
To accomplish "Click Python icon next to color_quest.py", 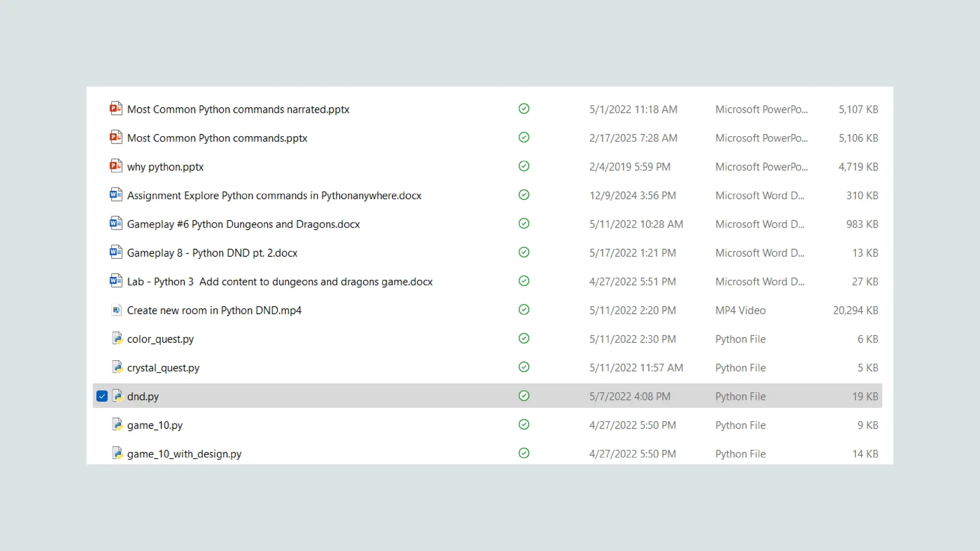I will pos(117,339).
